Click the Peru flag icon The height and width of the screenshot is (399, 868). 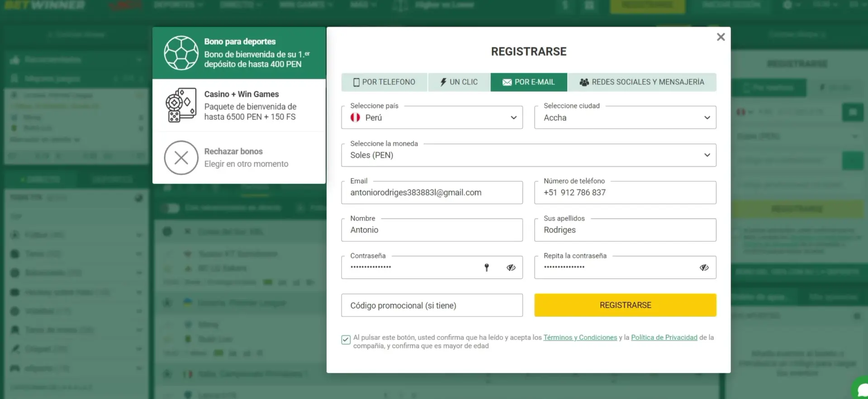(356, 117)
